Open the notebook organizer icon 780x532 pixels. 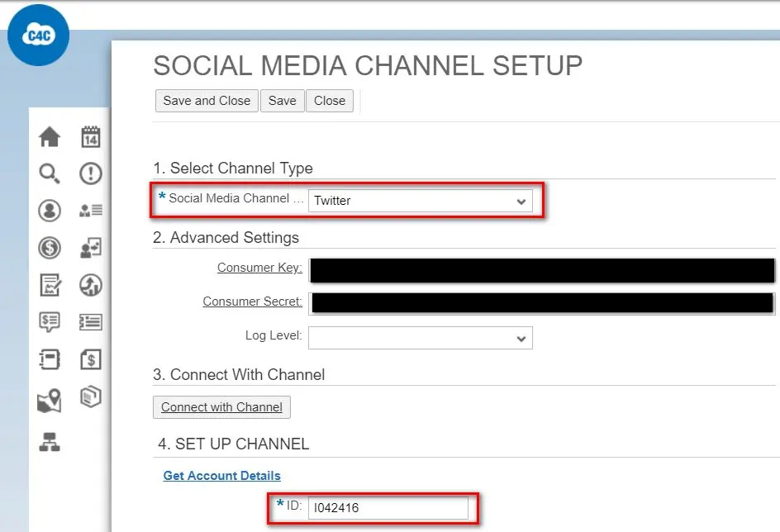pyautogui.click(x=50, y=359)
